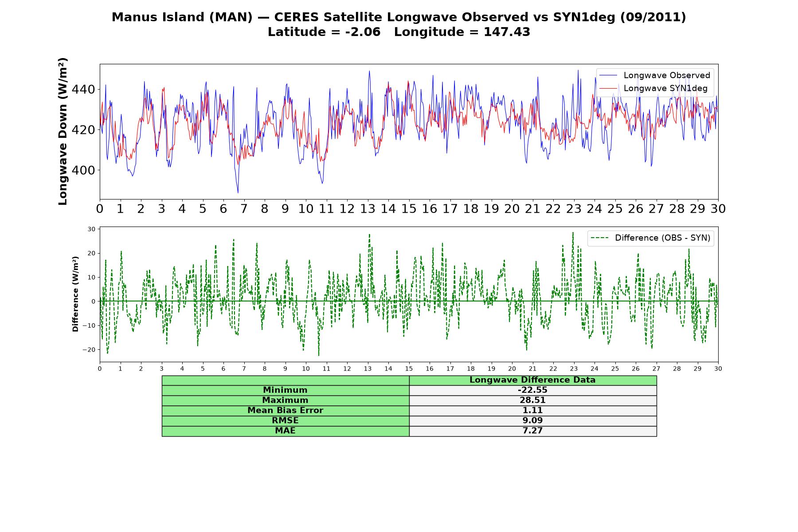The image size is (798, 532).
Task: Click the green dashed legend line sample
Action: (x=600, y=238)
